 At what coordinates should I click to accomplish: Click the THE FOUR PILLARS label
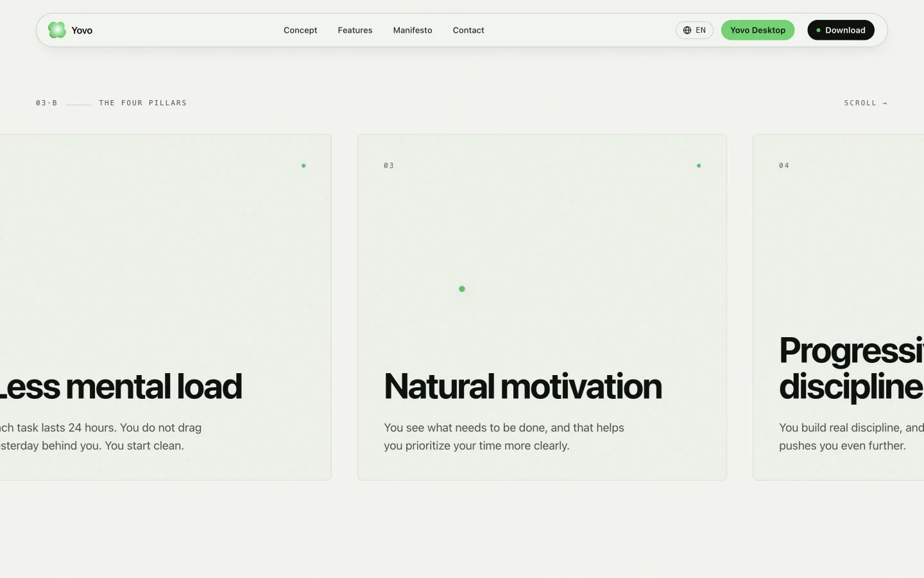[142, 103]
